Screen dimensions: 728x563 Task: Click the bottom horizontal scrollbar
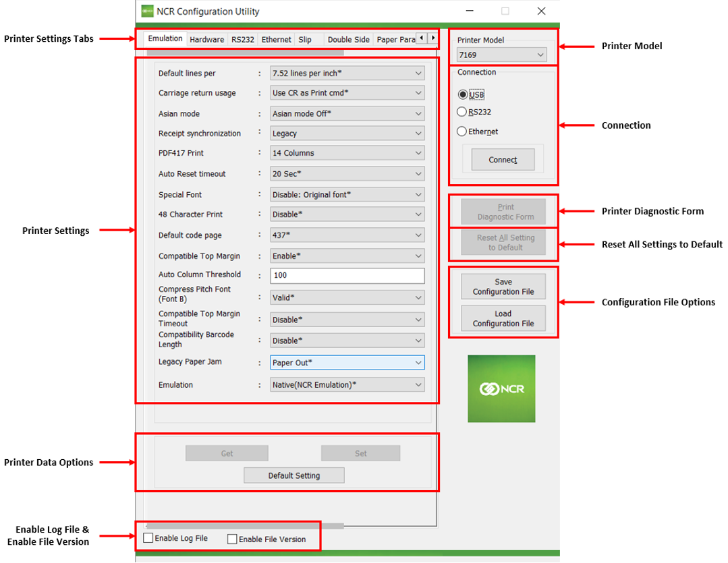click(x=244, y=526)
